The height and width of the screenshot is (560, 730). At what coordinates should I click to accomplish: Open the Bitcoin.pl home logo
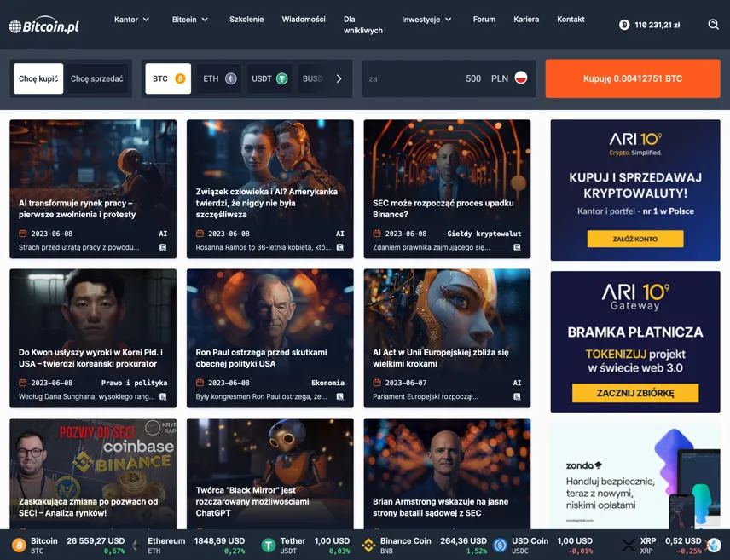(44, 26)
